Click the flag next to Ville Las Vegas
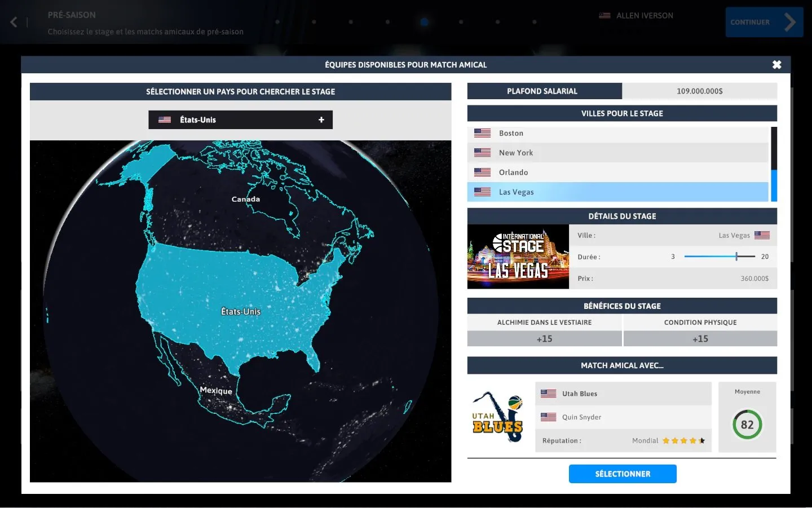 click(x=762, y=235)
